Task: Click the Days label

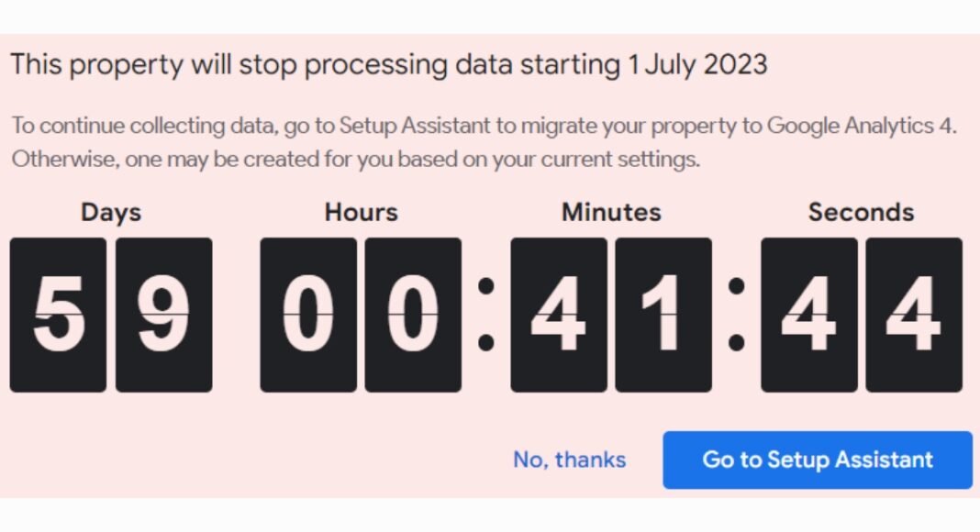Action: click(111, 213)
